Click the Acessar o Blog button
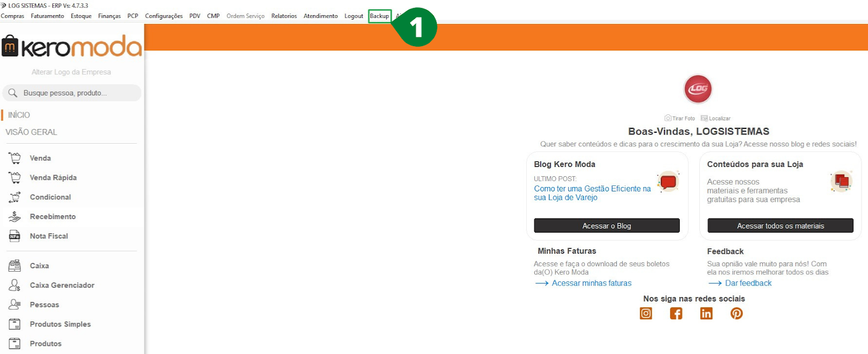868x354 pixels. click(607, 226)
